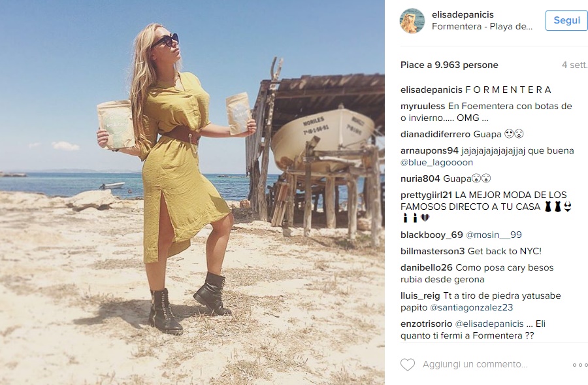Image resolution: width=588 pixels, height=385 pixels.
Task: Follow the @mosin__99 mention
Action: [x=493, y=235]
